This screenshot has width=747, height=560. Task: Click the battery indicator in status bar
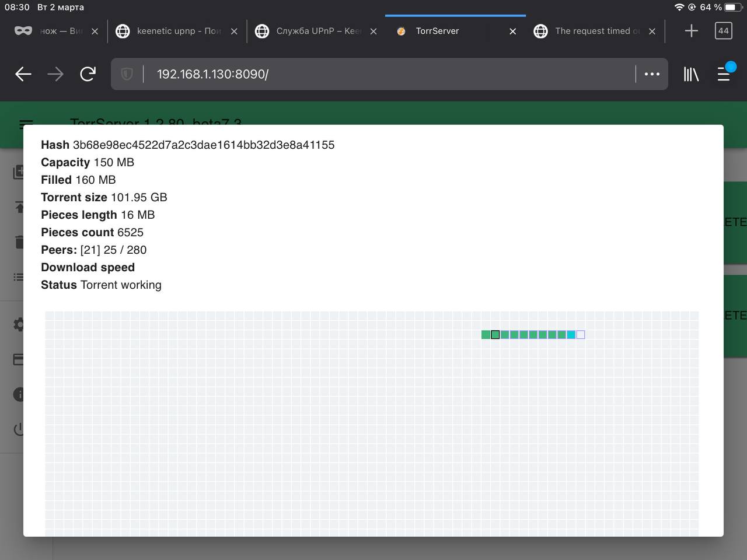click(x=733, y=7)
